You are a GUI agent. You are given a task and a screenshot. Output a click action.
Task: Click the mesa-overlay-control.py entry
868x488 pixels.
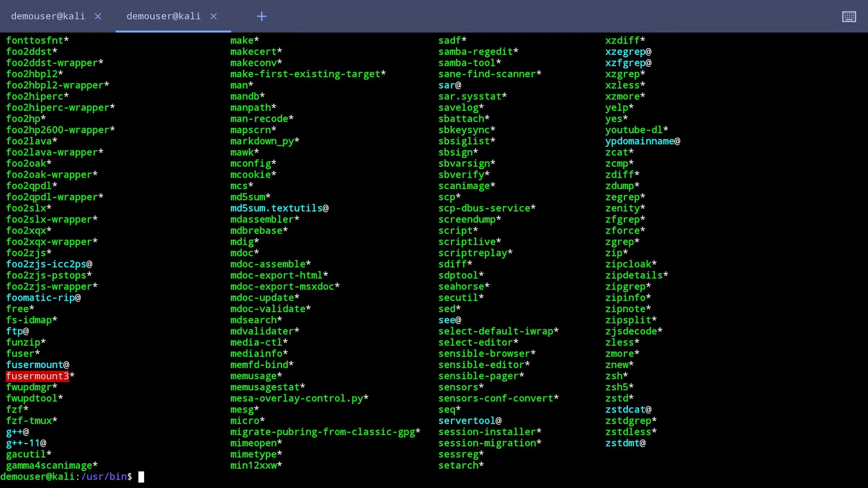pos(298,398)
